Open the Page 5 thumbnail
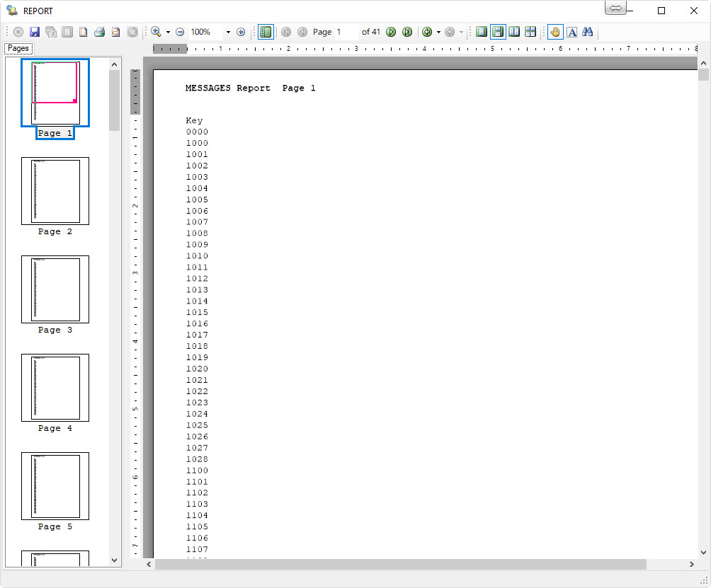This screenshot has height=588, width=711. point(55,485)
